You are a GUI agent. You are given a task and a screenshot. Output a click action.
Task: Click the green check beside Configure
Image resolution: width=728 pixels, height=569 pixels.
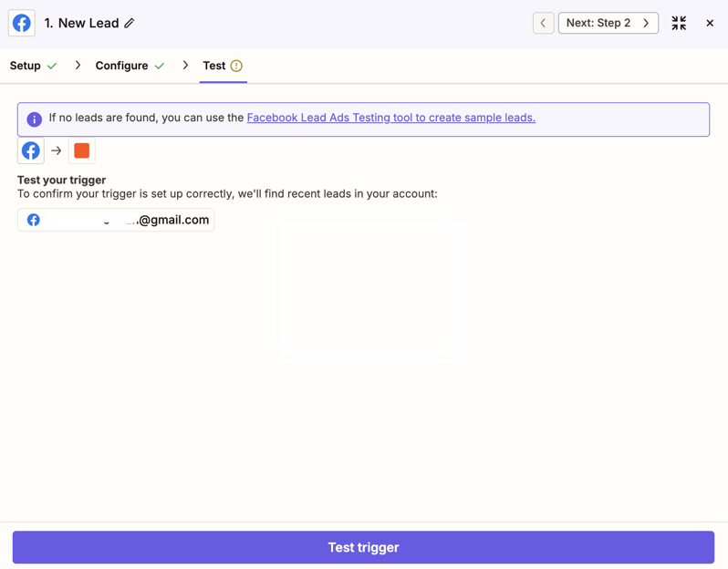160,66
